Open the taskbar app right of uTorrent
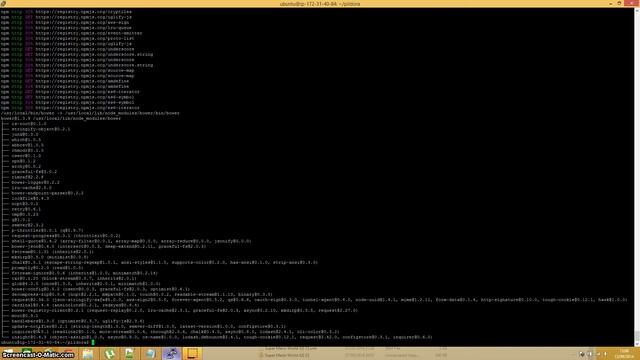The height and width of the screenshot is (360, 640). (x=129, y=353)
